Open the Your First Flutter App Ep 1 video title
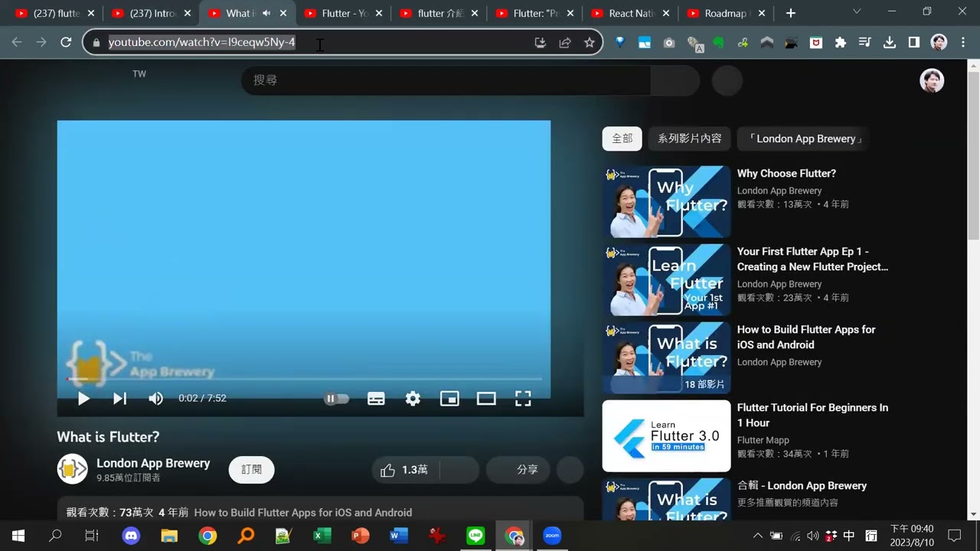The height and width of the screenshot is (551, 980). 813,259
